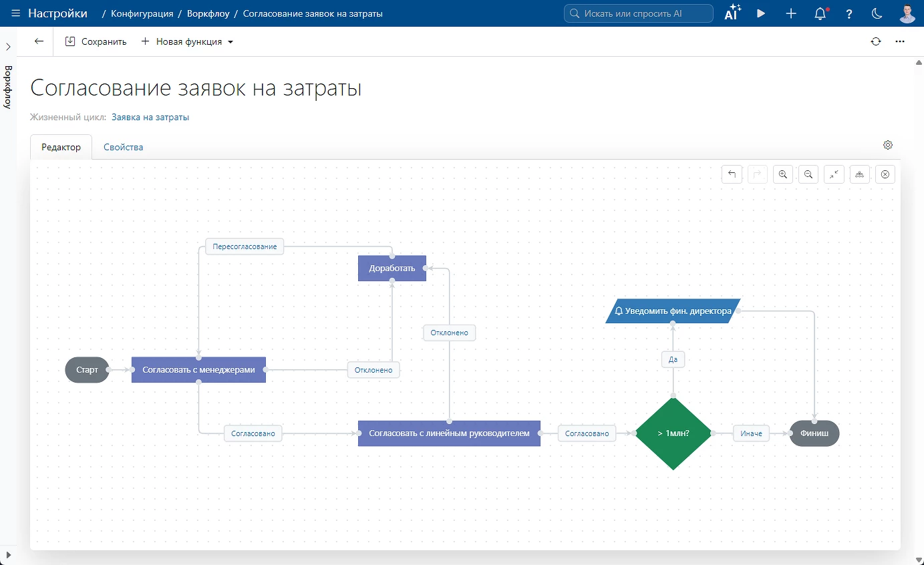Viewport: 924px width, 565px height.
Task: Click the Сохранить button
Action: click(96, 41)
